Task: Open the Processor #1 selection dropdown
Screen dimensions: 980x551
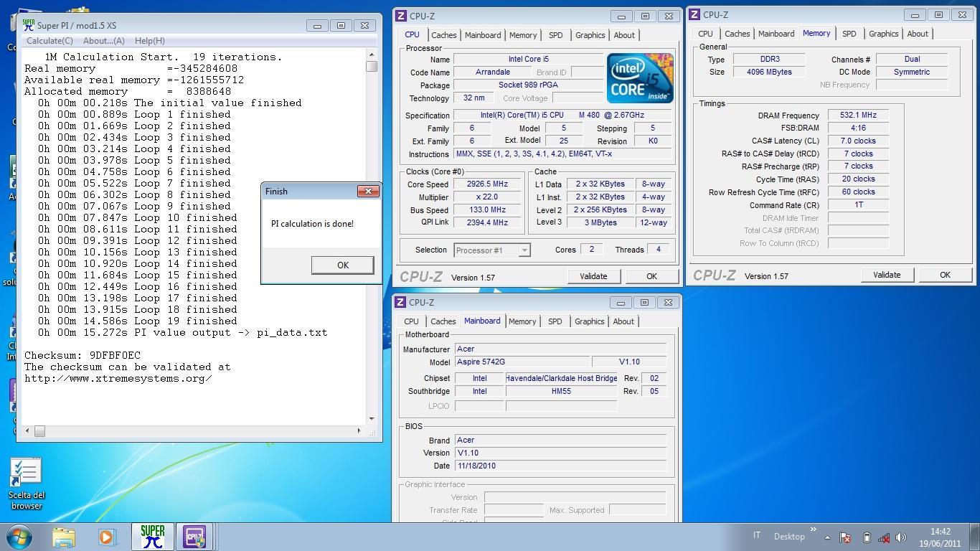Action: pos(492,250)
